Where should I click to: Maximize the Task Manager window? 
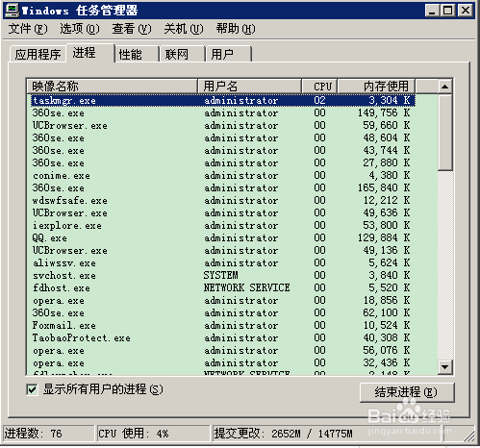[x=447, y=11]
